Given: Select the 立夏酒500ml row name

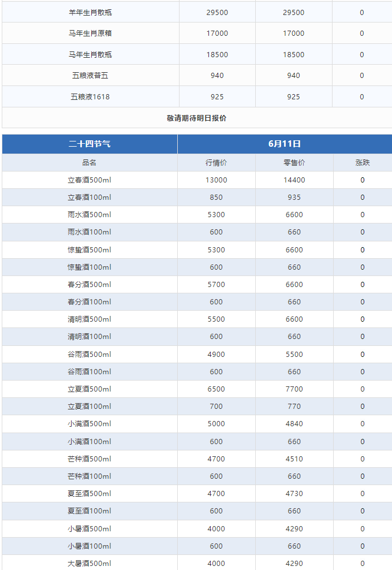Looking at the screenshot, I should tap(89, 389).
